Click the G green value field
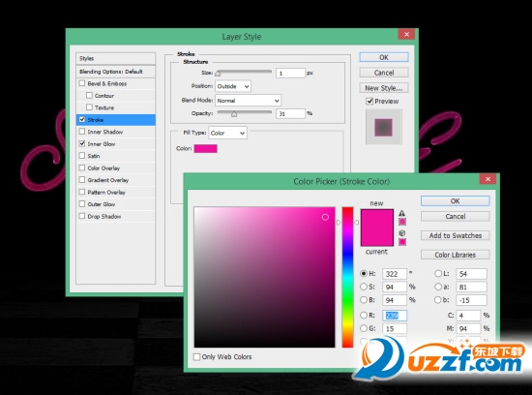The width and height of the screenshot is (532, 395). coord(395,328)
